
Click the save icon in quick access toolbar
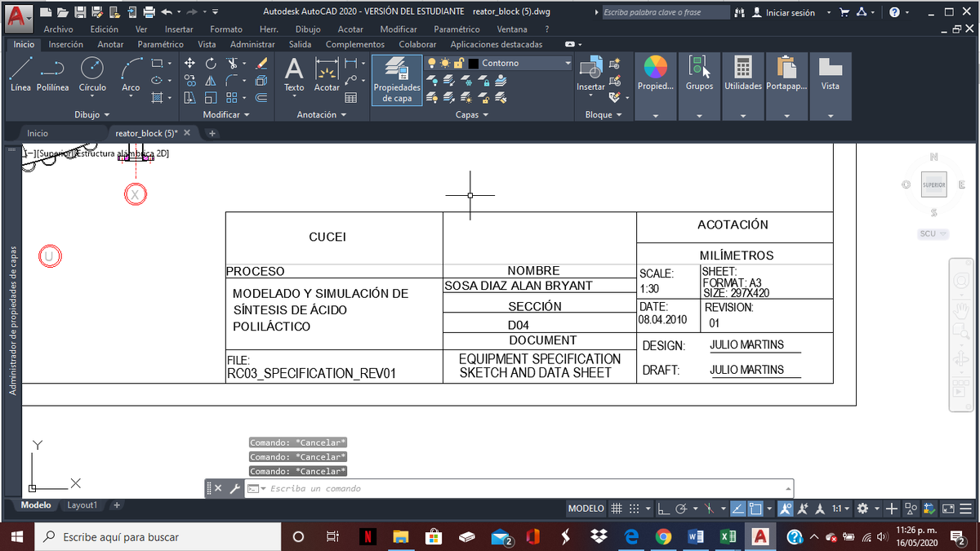pyautogui.click(x=80, y=11)
